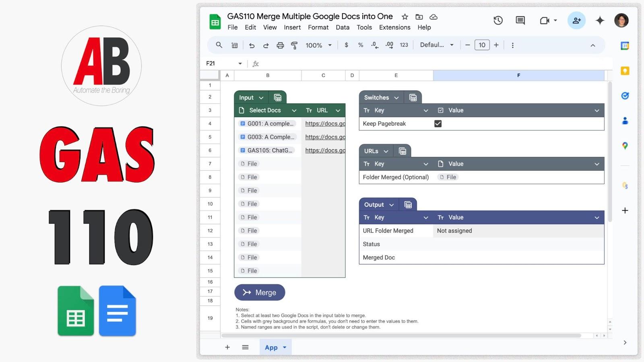The width and height of the screenshot is (644, 362).
Task: Click the share add-person button
Action: pos(576,21)
